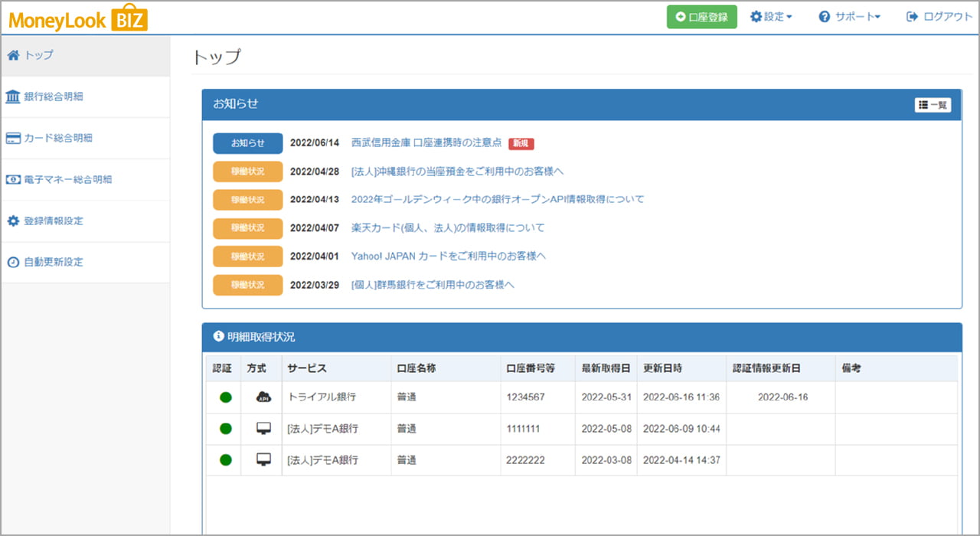Open the [個人]群馬銀行 notice link
The height and width of the screenshot is (536, 980).
[433, 284]
